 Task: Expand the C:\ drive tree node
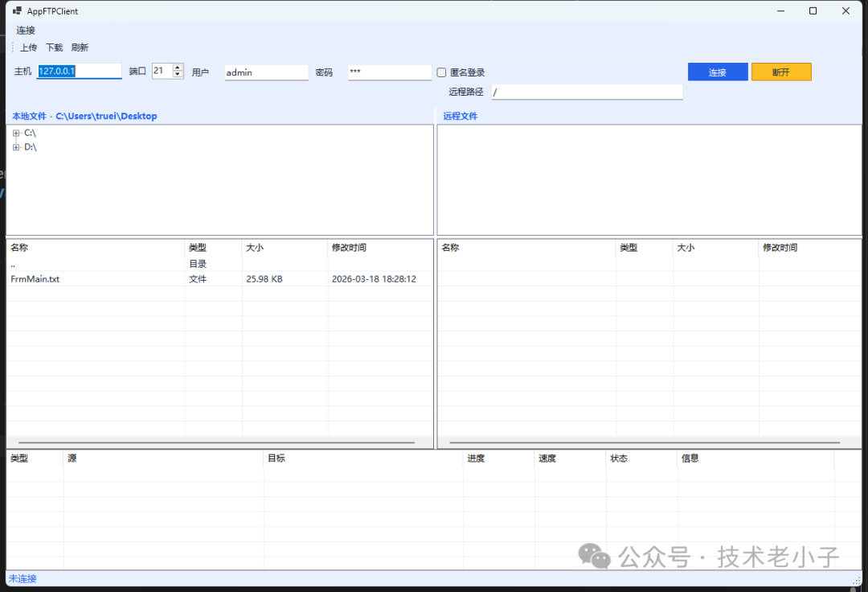16,133
